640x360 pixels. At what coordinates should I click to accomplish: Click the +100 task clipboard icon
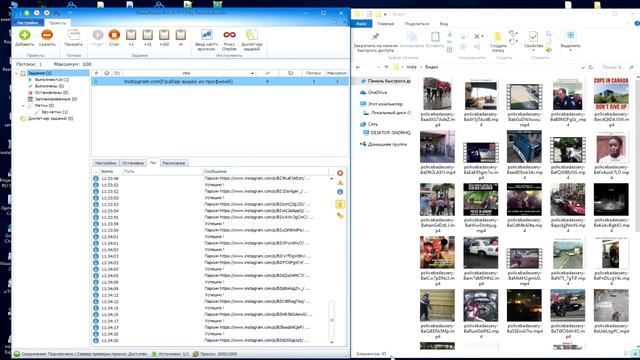pos(164,35)
